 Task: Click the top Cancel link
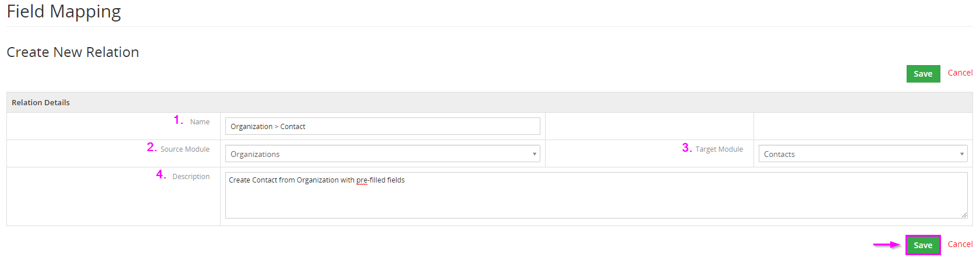coord(960,73)
